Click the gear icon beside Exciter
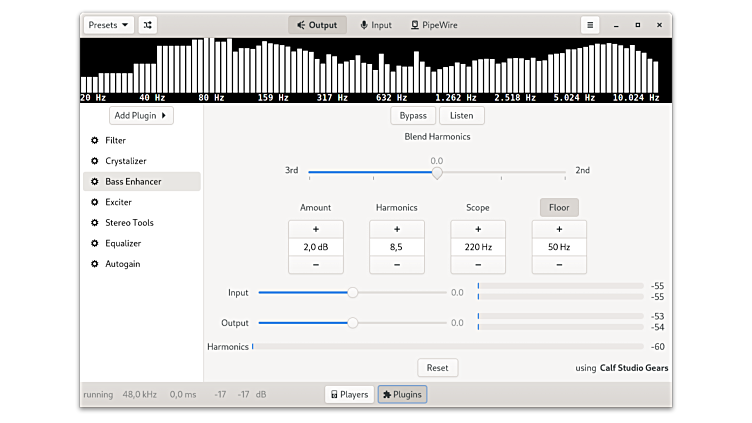This screenshot has height=423, width=752. coord(95,202)
